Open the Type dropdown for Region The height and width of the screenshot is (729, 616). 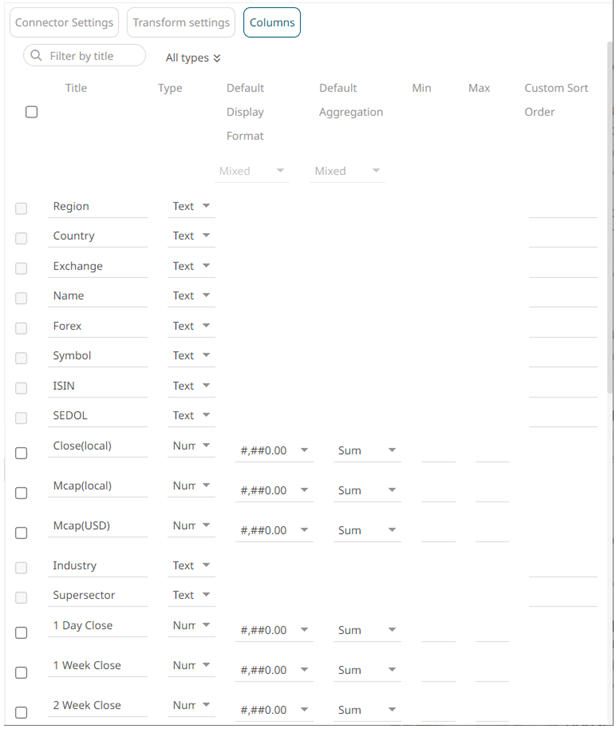[206, 206]
